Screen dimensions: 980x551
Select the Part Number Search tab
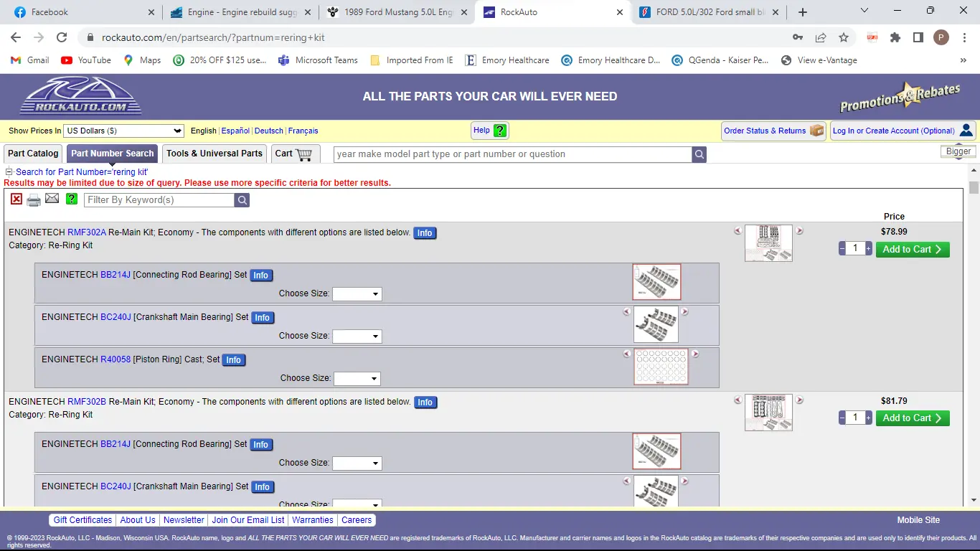[113, 154]
